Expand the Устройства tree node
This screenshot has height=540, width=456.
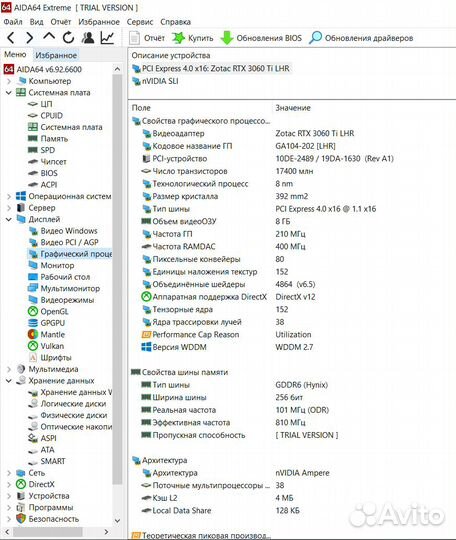(x=9, y=496)
